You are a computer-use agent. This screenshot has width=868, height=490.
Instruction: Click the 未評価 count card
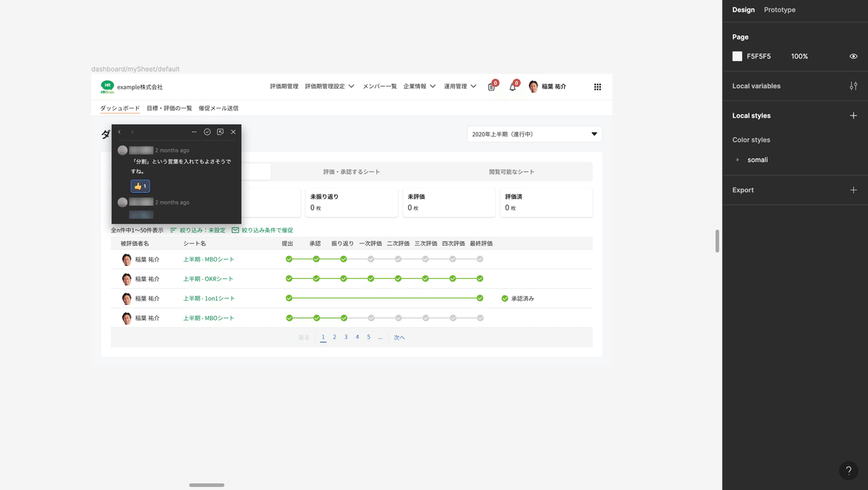click(448, 202)
